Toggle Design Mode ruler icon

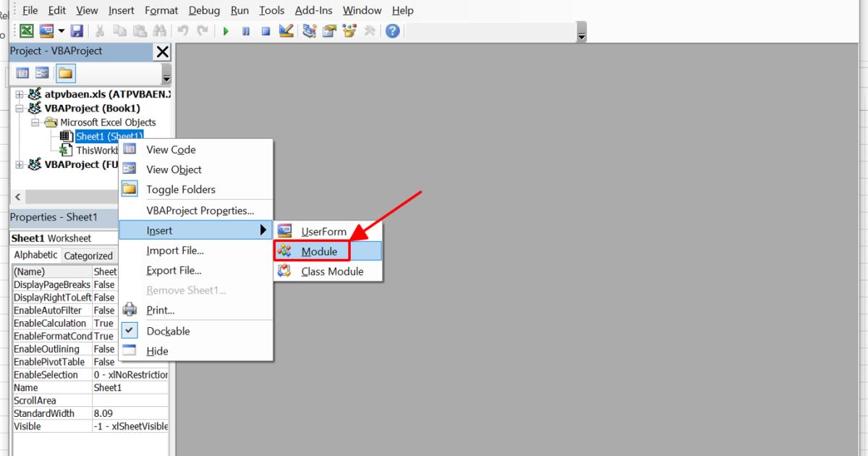[x=285, y=31]
